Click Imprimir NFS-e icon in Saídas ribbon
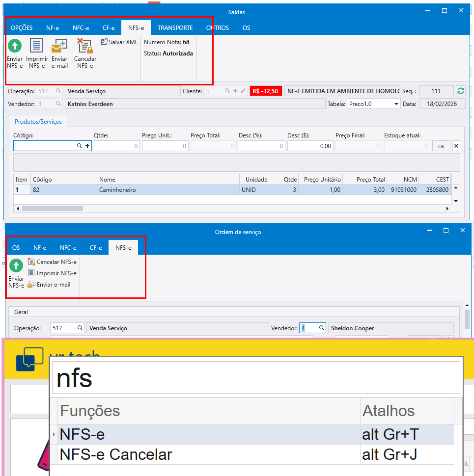This screenshot has height=476, width=474. tap(37, 47)
